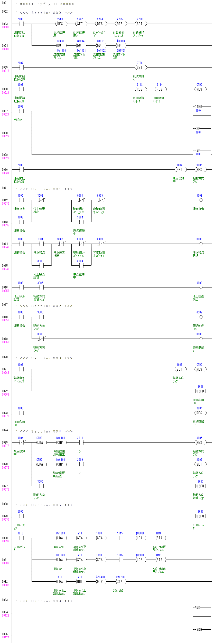This screenshot has height=644, width=215.
Task: Select the DW $0000 instruction for DM1800
Action: pos(61,46)
